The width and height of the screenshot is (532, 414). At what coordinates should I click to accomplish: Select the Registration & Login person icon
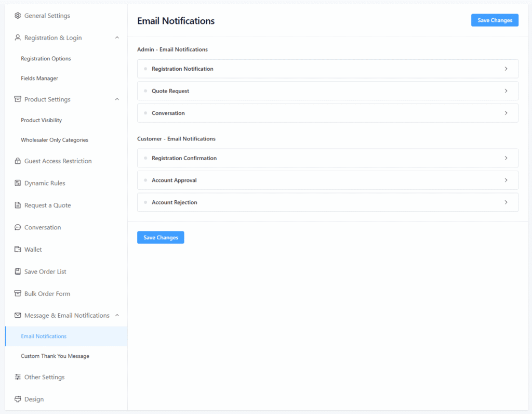point(18,37)
